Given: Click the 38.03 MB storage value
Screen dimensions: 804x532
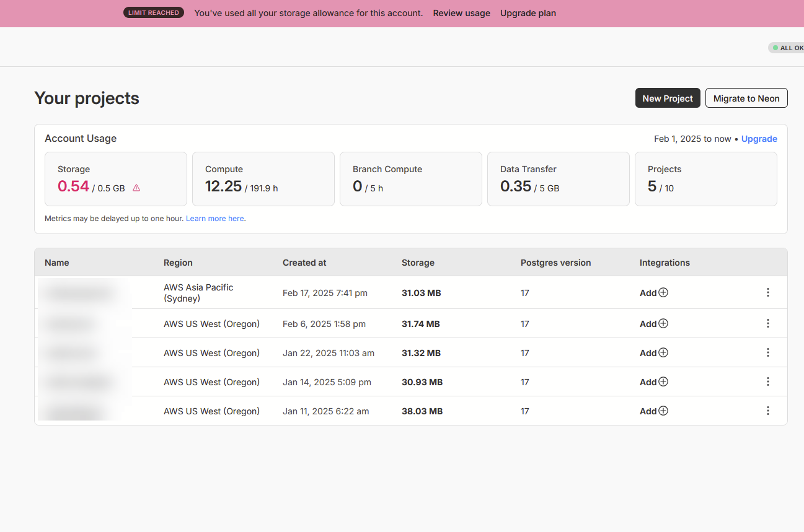Looking at the screenshot, I should [422, 411].
